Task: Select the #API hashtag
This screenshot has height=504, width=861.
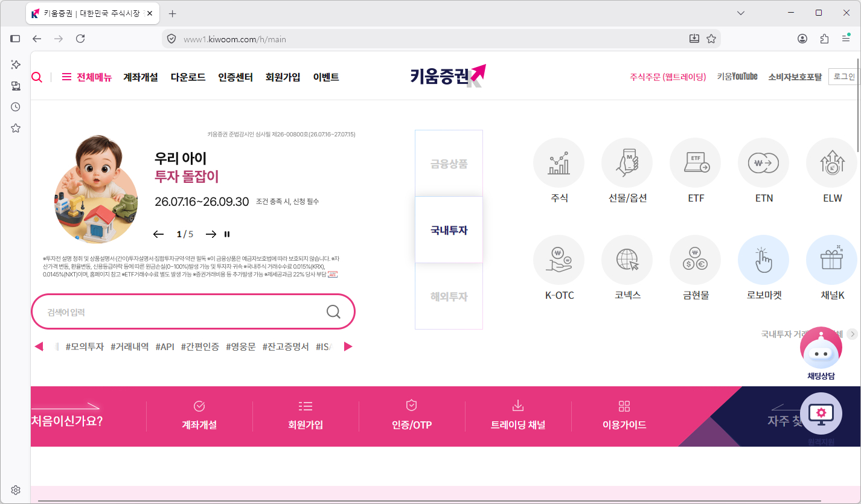Action: (165, 346)
